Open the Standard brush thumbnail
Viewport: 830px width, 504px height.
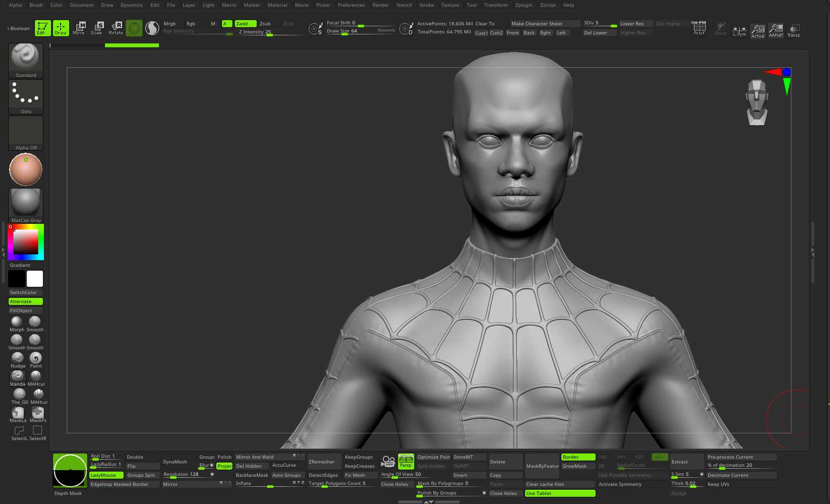pyautogui.click(x=26, y=61)
